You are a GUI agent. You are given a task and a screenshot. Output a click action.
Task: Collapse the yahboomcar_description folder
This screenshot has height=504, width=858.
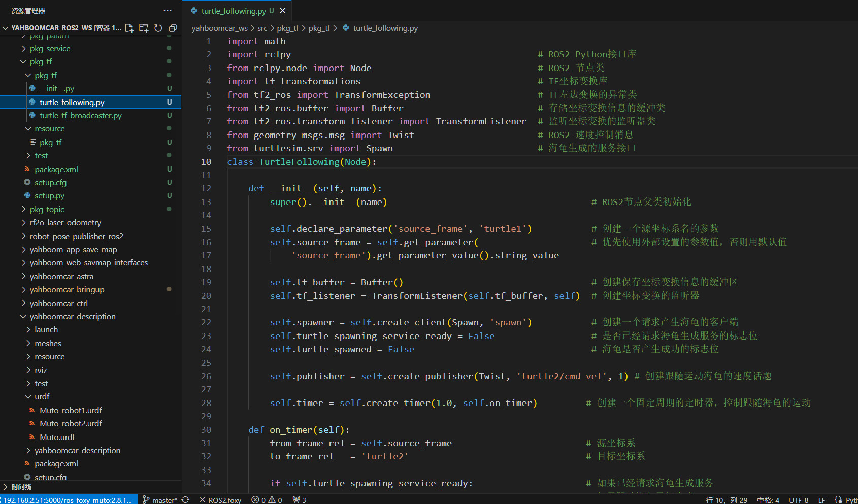point(72,317)
